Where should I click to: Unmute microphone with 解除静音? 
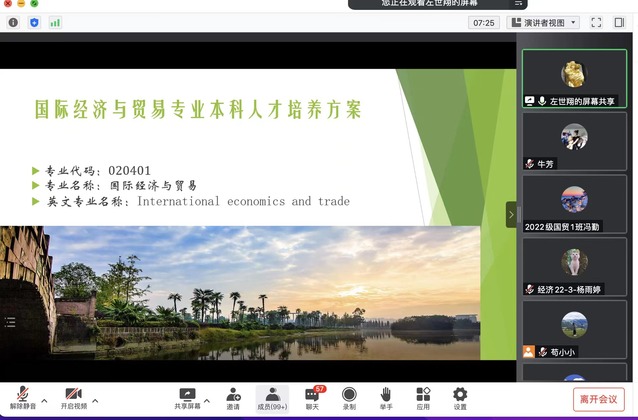click(22, 399)
